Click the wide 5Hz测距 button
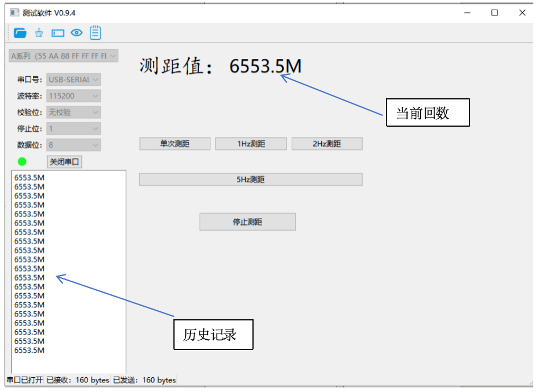Image resolution: width=539 pixels, height=392 pixels. coord(251,180)
